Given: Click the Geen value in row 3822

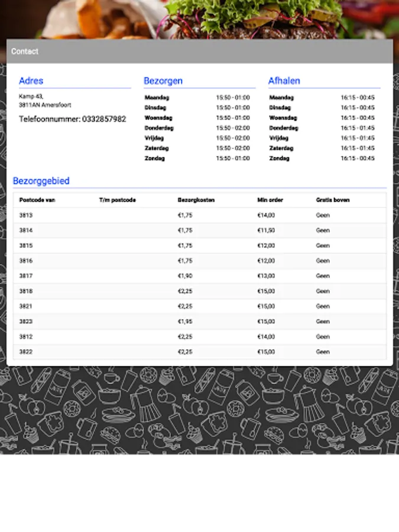Looking at the screenshot, I should [x=323, y=352].
